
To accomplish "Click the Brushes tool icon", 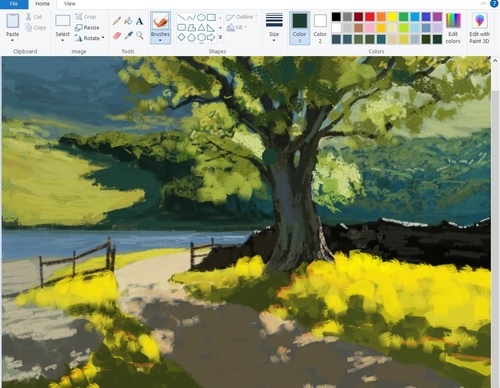I will click(160, 22).
